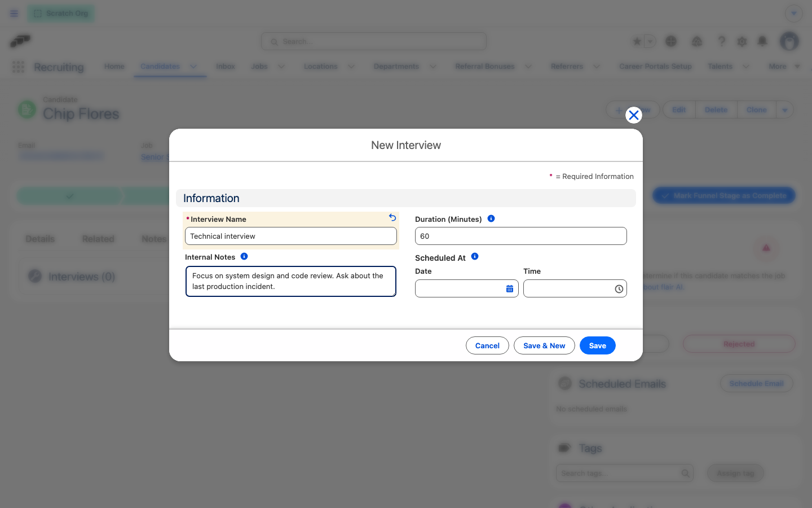This screenshot has width=812, height=508.
Task: Expand the top-right round dropdown arrow
Action: pyautogui.click(x=794, y=14)
